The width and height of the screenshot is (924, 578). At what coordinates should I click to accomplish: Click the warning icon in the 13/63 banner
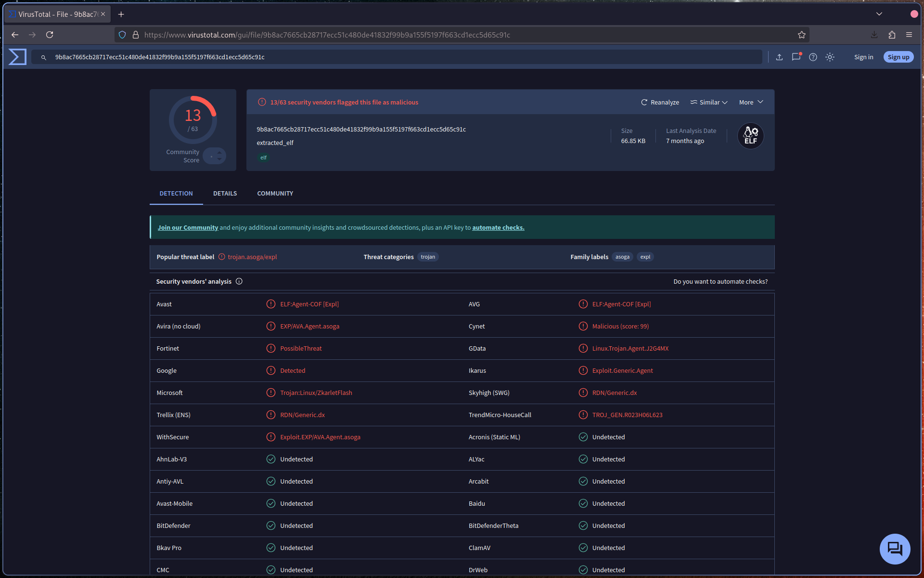tap(262, 102)
